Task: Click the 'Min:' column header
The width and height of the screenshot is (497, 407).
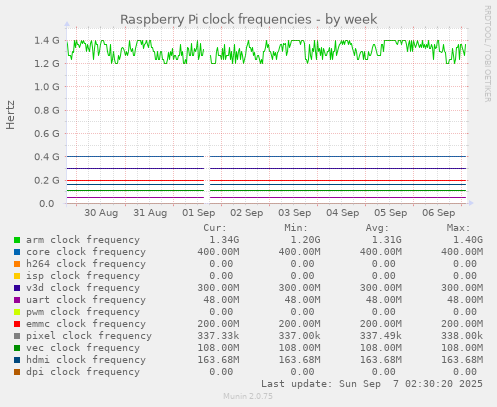Action: point(296,228)
